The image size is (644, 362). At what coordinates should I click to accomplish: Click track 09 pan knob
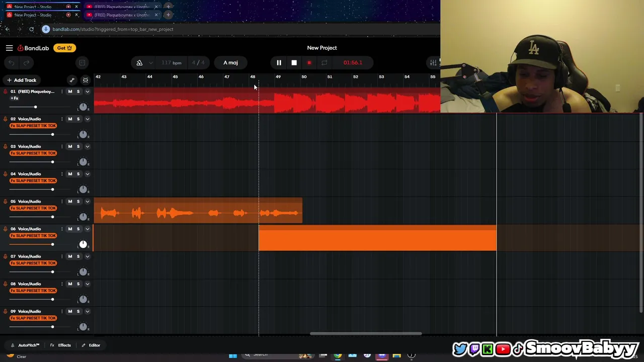(x=83, y=327)
